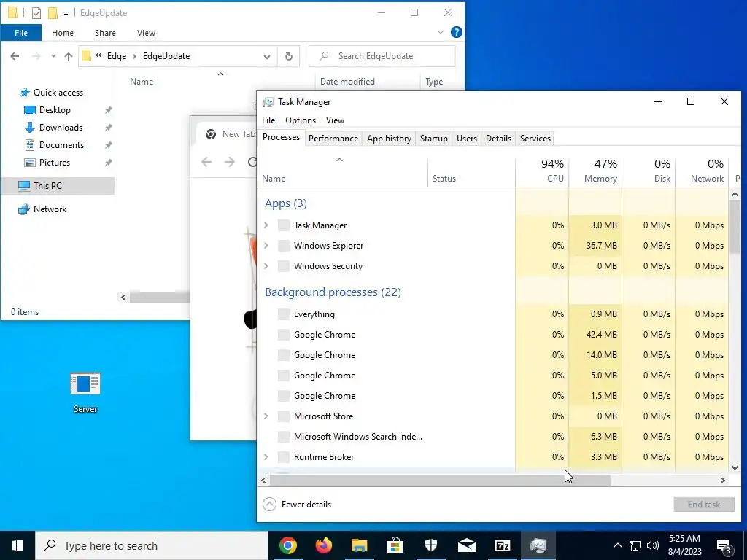This screenshot has width=747, height=560.
Task: Click Chrome window back arrow
Action: coord(206,162)
